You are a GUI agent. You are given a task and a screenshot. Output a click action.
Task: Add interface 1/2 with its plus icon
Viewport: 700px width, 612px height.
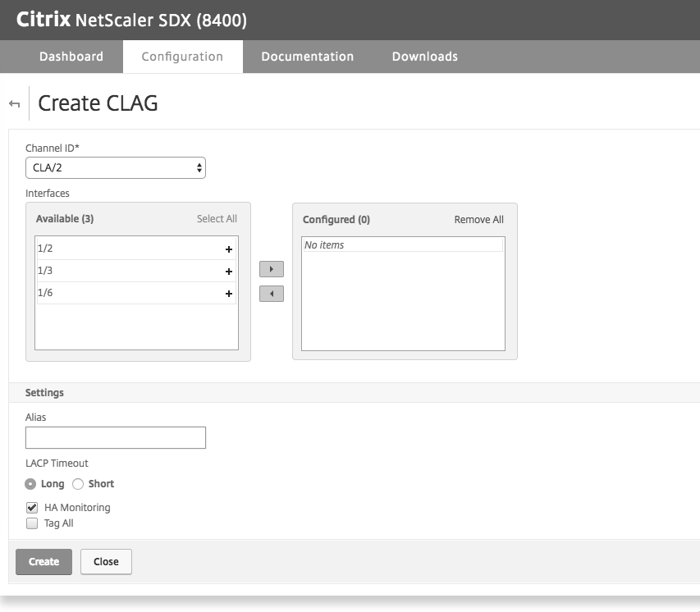click(229, 249)
